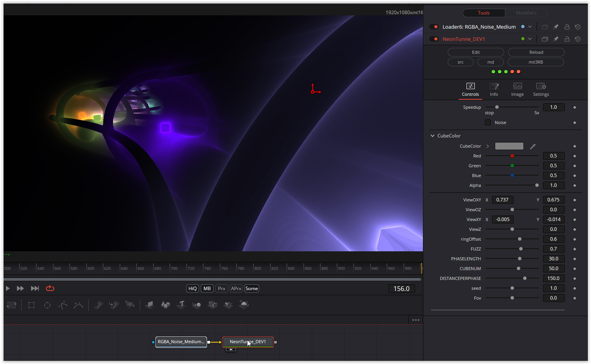
Task: Click the md button
Action: point(491,62)
